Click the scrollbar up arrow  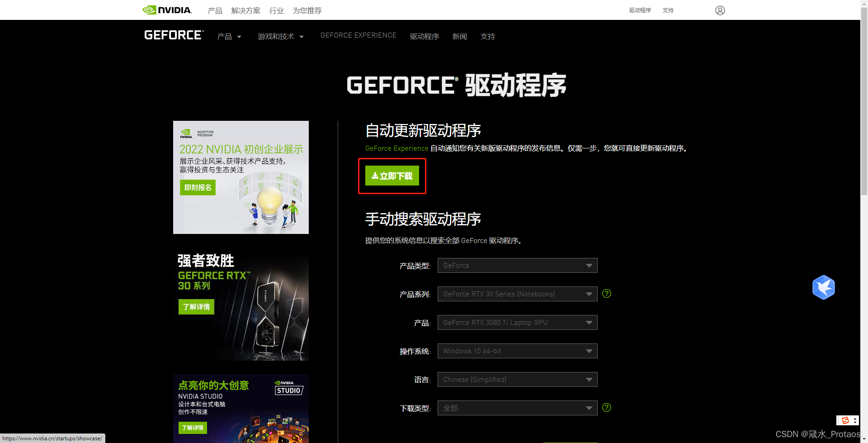point(864,4)
